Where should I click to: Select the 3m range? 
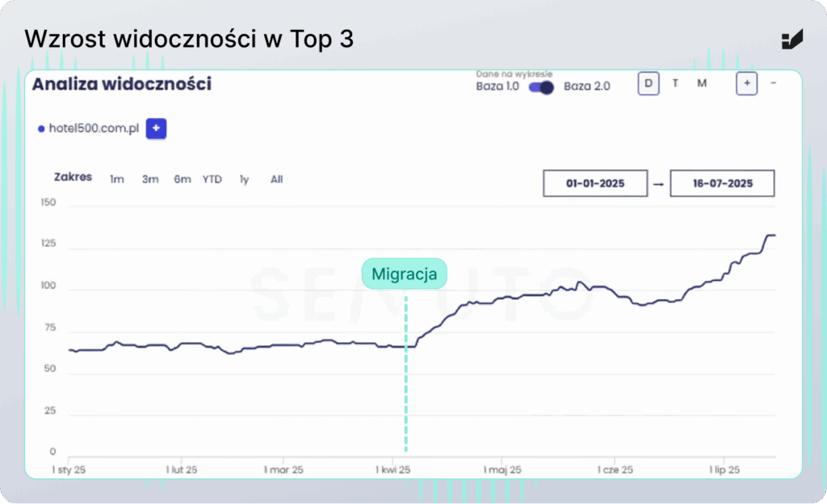tap(150, 179)
